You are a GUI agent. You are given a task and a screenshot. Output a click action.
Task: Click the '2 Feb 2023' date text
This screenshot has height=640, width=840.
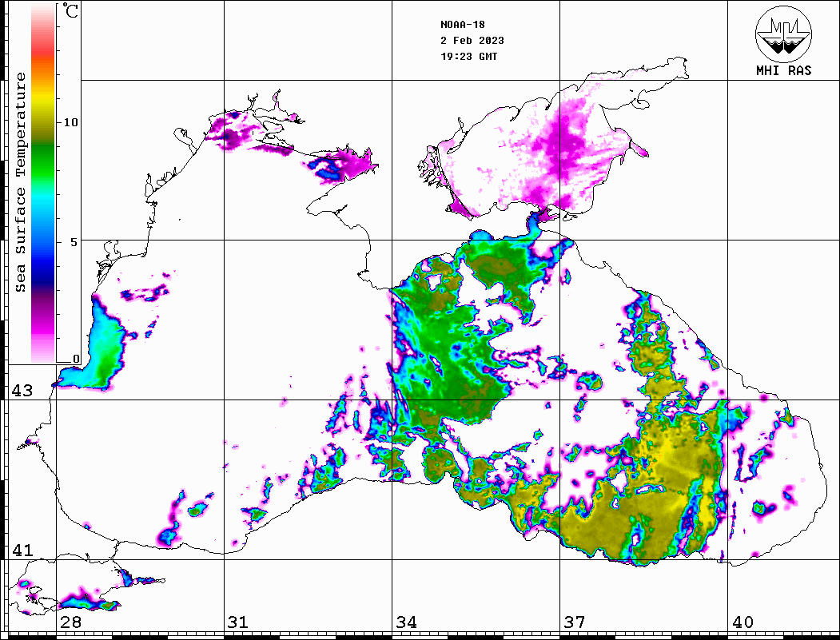coord(472,41)
